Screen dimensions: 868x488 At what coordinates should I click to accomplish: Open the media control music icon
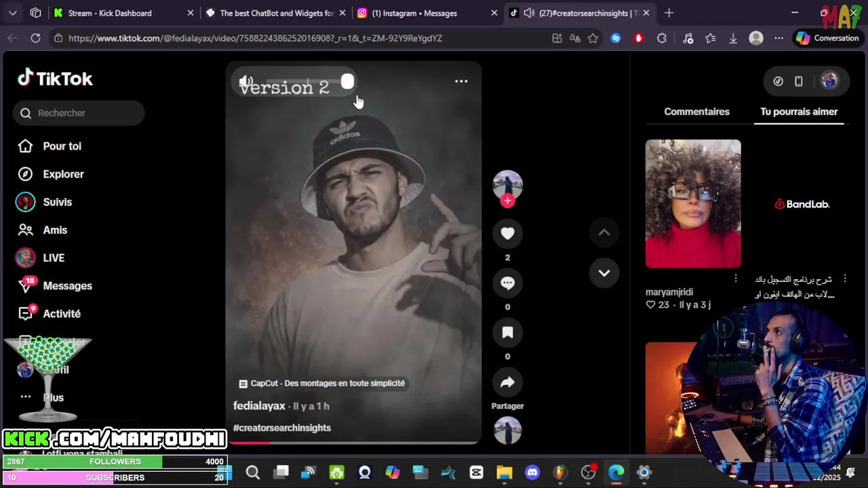[688, 39]
